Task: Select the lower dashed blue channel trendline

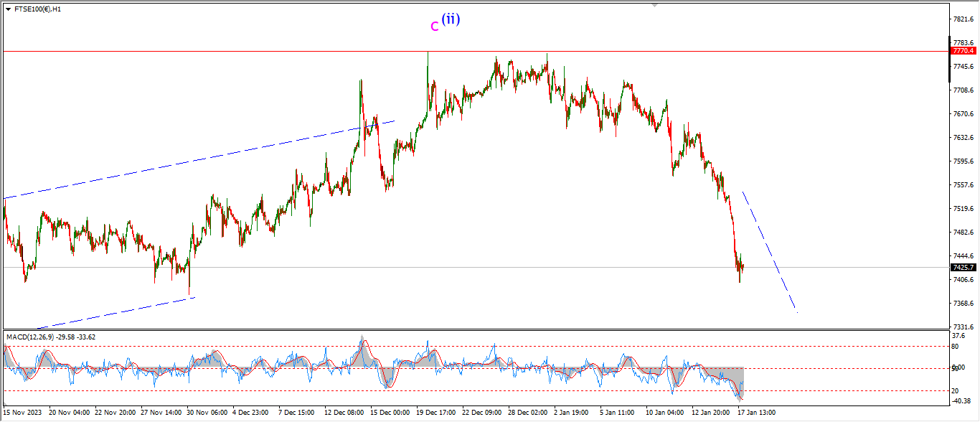Action: pyautogui.click(x=115, y=313)
